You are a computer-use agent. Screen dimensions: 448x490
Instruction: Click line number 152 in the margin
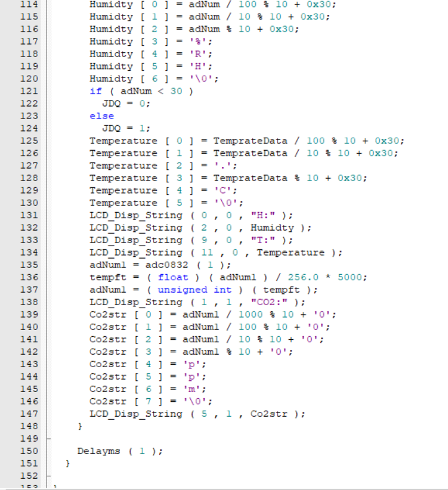point(29,476)
